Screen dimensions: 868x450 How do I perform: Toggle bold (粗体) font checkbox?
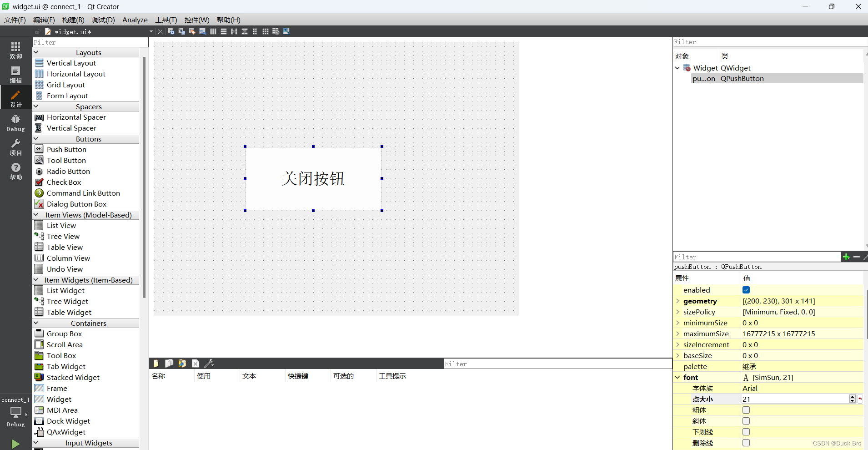(746, 410)
